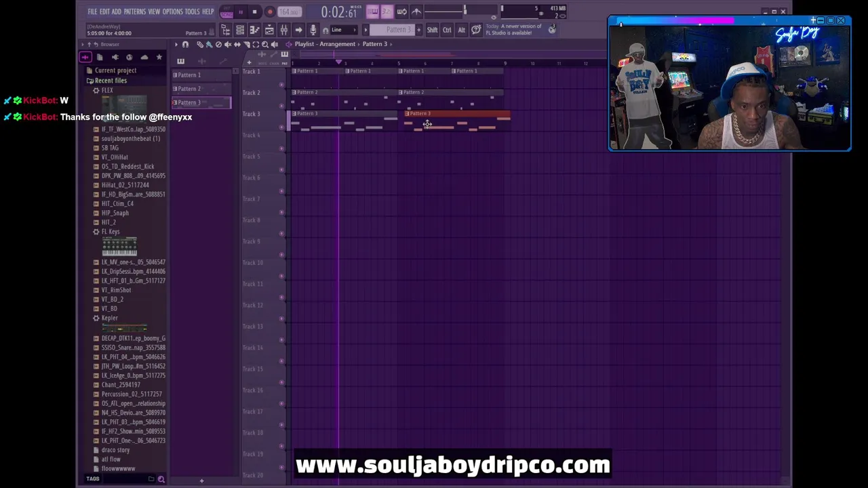Image resolution: width=868 pixels, height=488 pixels.
Task: Click the update notification globe icon
Action: click(x=552, y=29)
